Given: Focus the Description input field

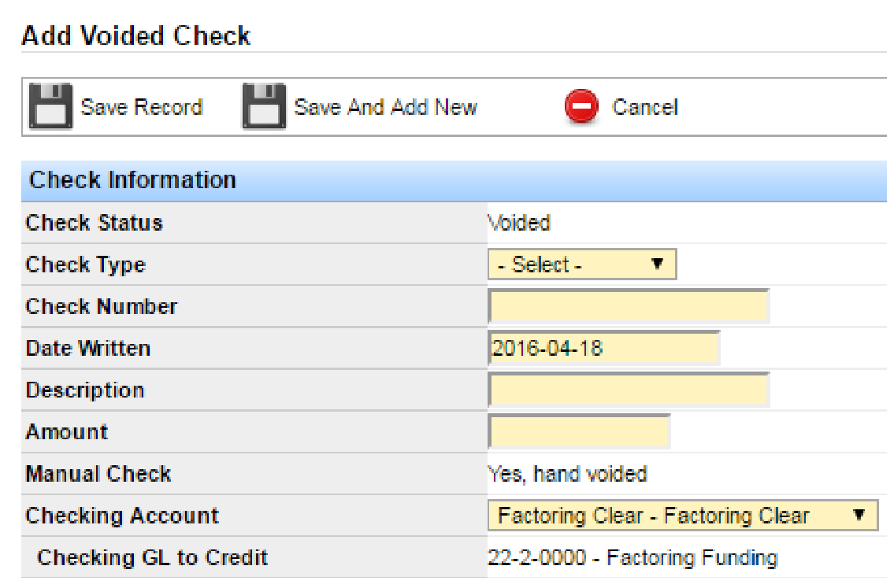Looking at the screenshot, I should coord(629,390).
